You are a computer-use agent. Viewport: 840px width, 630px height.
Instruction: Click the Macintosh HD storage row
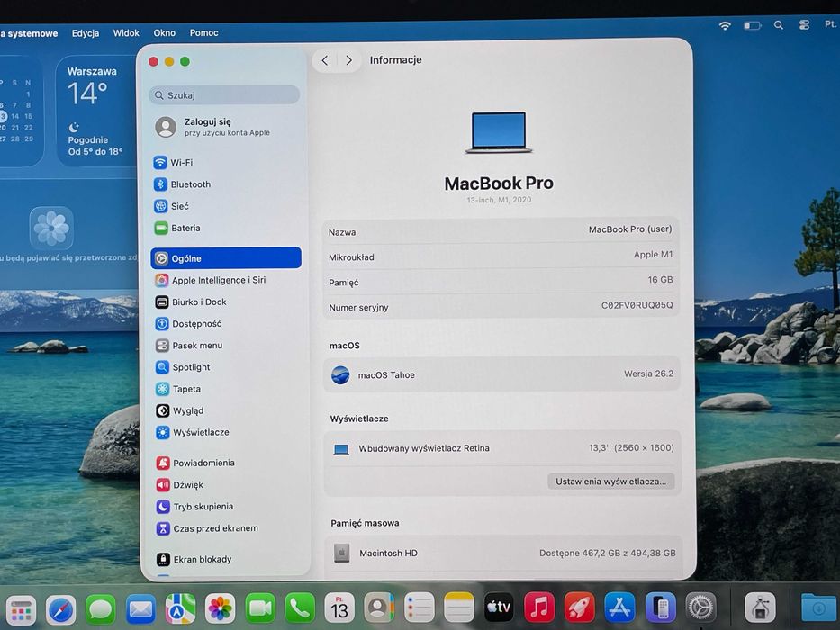tap(503, 553)
